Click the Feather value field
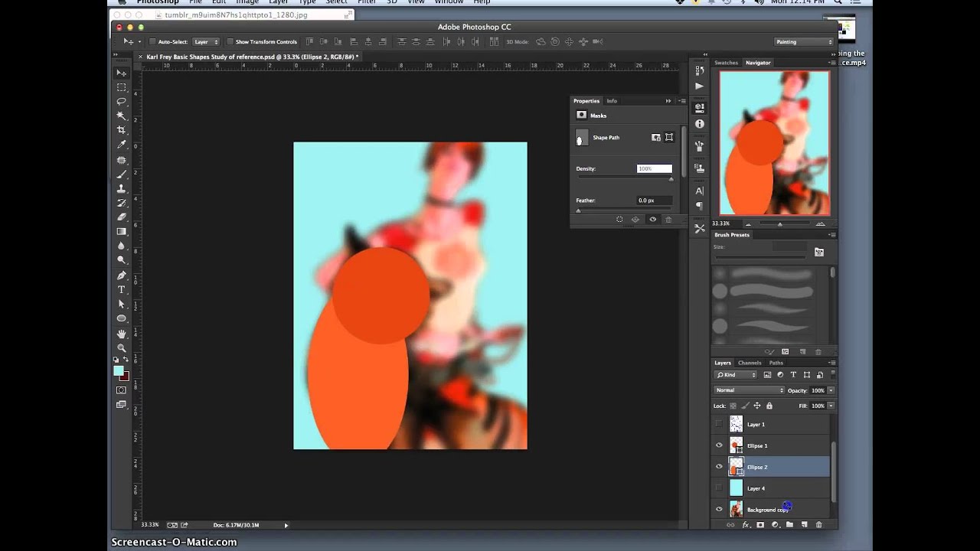Viewport: 980px width, 551px height. [654, 201]
